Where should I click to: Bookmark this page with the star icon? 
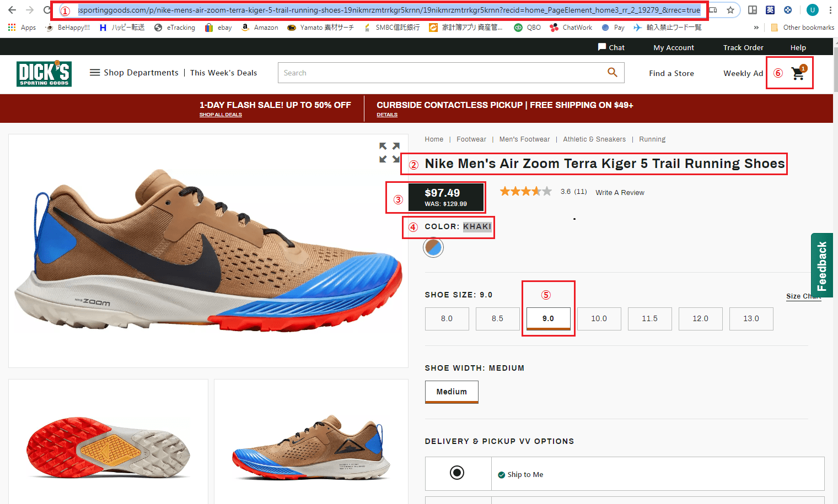[x=730, y=10]
